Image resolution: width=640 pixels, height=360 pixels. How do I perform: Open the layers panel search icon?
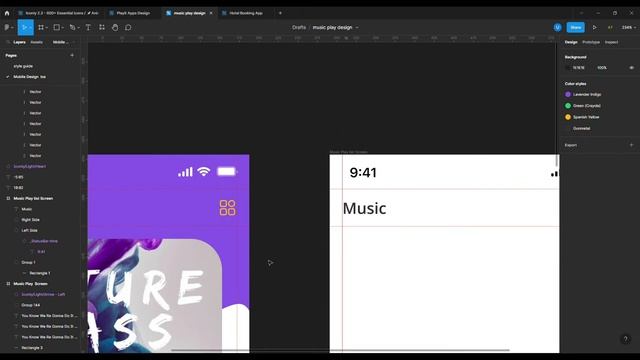coord(8,42)
